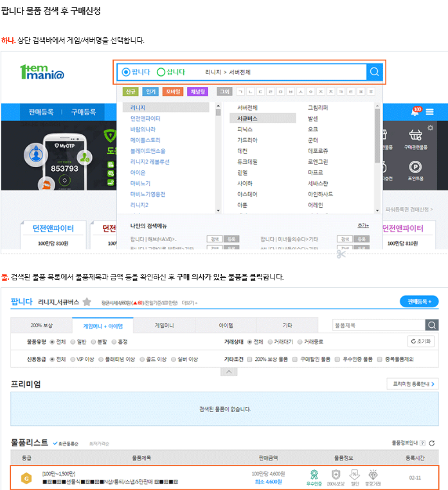Viewport: 448px width, 490px height.
Task: Sort list by 최저가격순
Action: [100, 444]
